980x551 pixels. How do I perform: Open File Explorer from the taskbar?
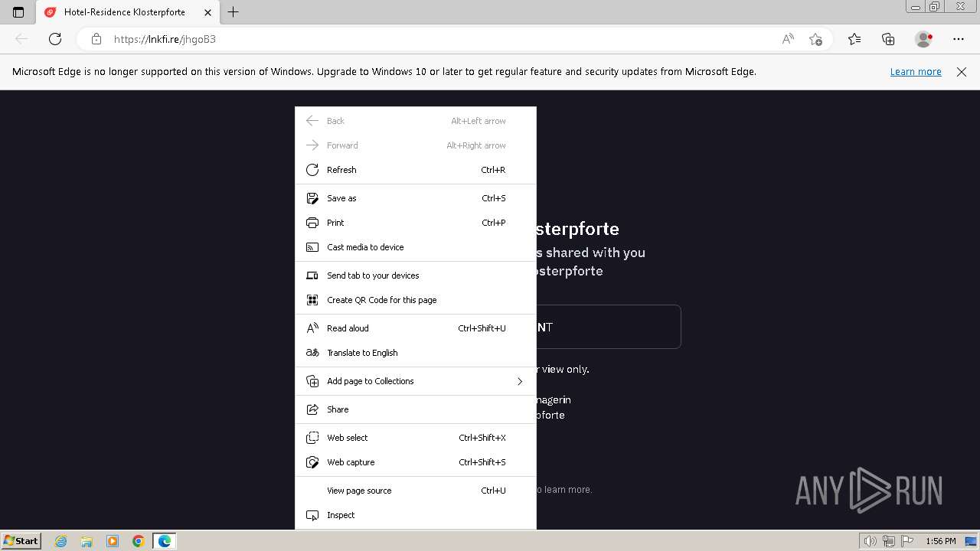click(x=87, y=541)
